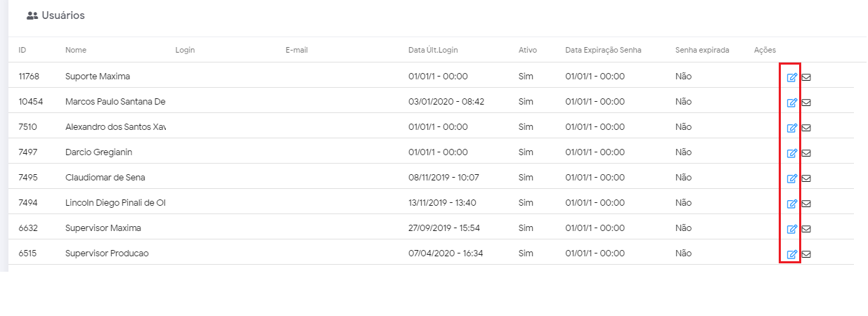Image resolution: width=868 pixels, height=316 pixels.
Task: Click edit icon for Claudiomar de Sena
Action: 791,178
